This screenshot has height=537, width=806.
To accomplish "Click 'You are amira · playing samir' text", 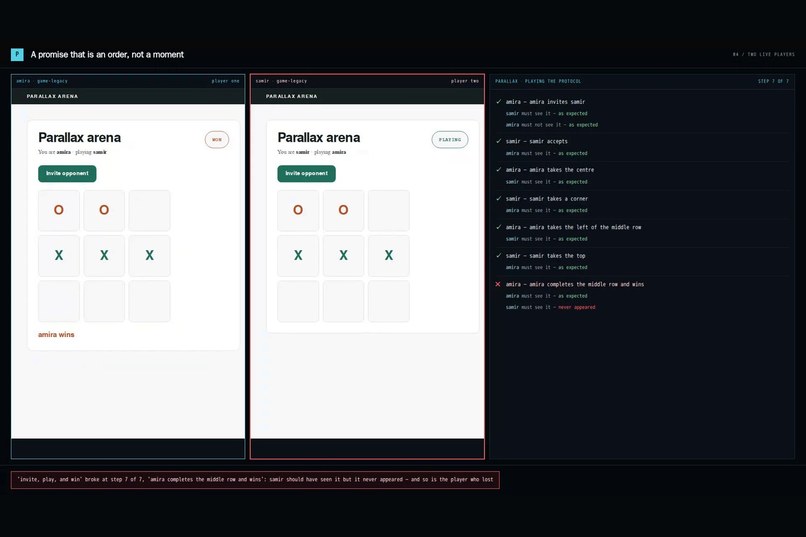I will [x=72, y=152].
